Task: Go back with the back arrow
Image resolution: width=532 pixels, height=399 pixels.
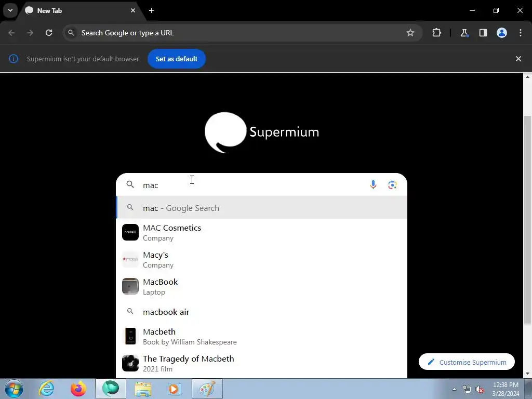Action: (x=11, y=33)
